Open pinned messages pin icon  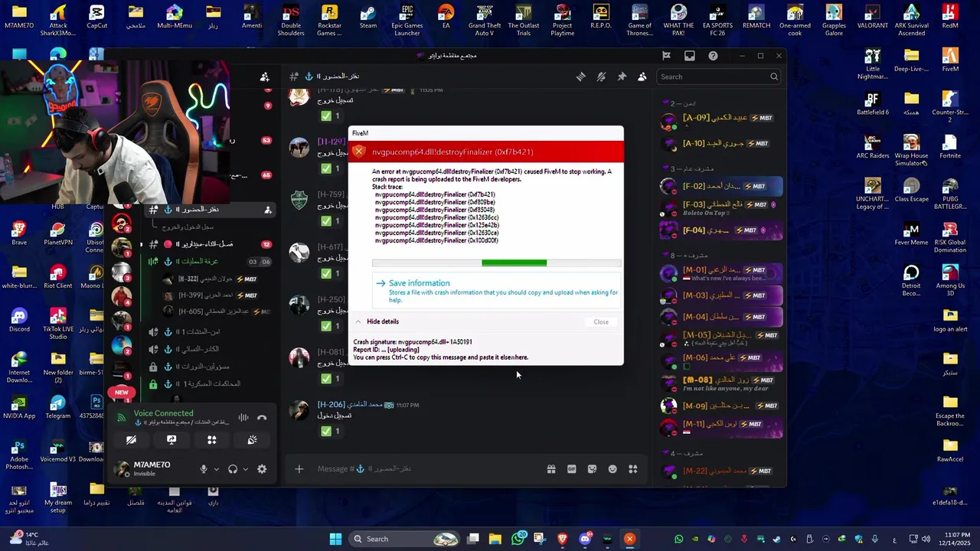coord(622,77)
